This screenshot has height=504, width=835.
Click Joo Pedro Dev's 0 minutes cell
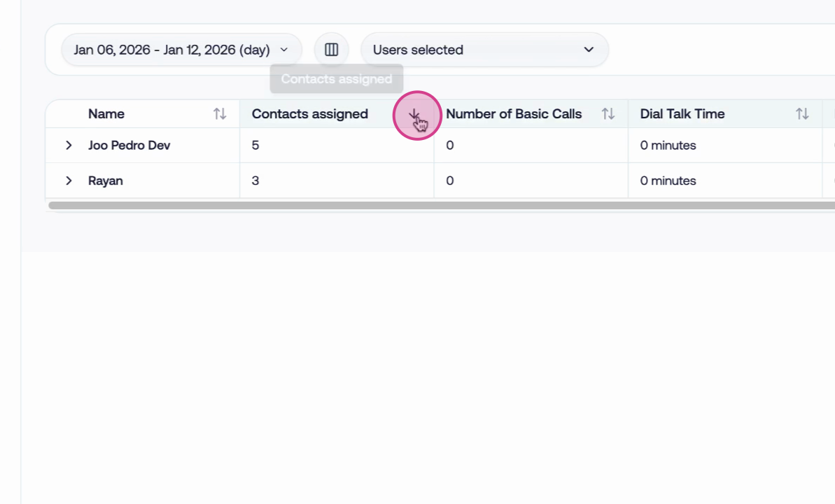click(725, 145)
